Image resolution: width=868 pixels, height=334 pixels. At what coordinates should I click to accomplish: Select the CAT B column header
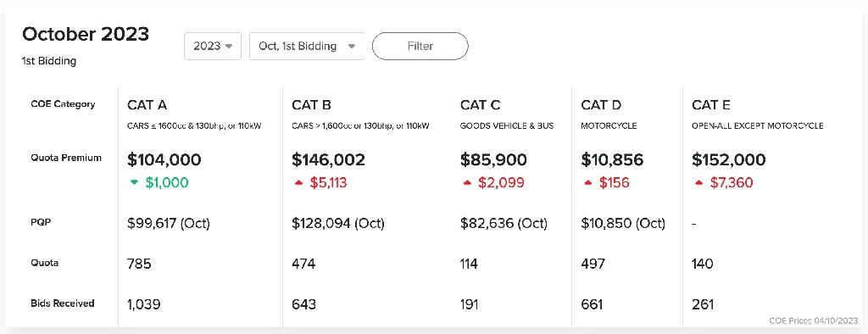coord(312,104)
